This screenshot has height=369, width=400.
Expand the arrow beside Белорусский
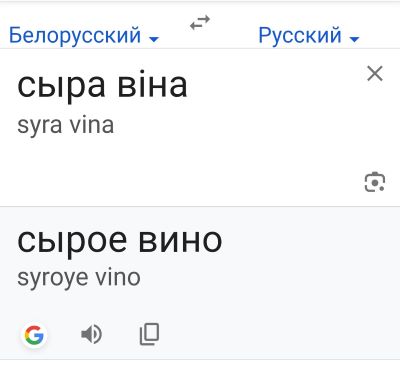[x=154, y=39]
